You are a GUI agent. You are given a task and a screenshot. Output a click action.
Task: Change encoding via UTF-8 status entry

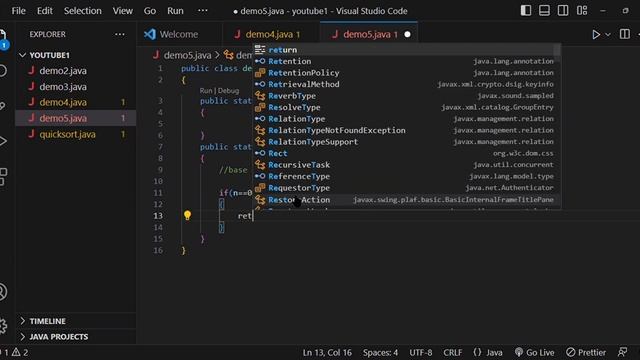(x=420, y=352)
